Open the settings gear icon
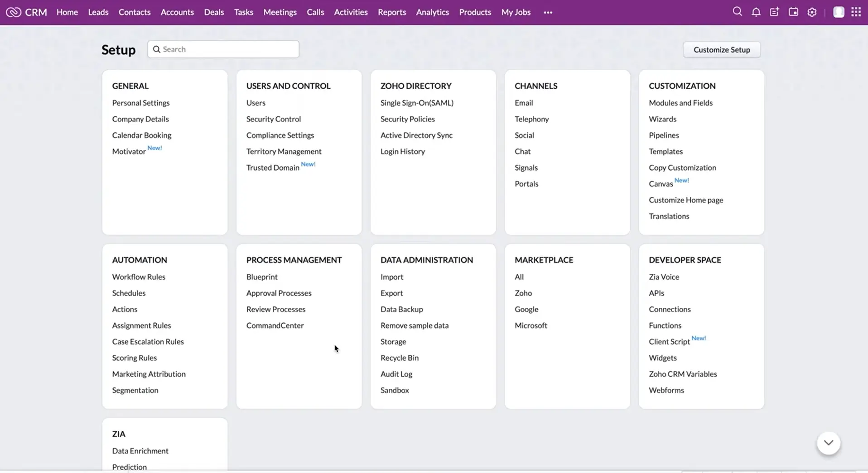The width and height of the screenshot is (868, 473). point(812,12)
